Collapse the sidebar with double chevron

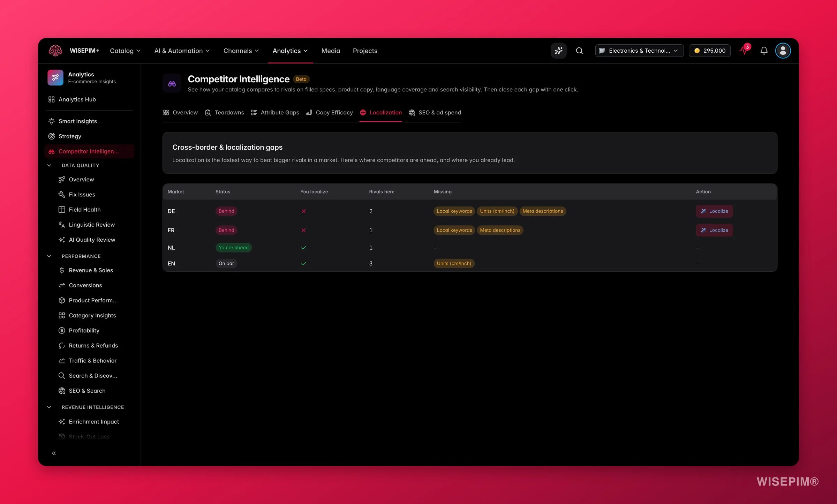coord(54,453)
